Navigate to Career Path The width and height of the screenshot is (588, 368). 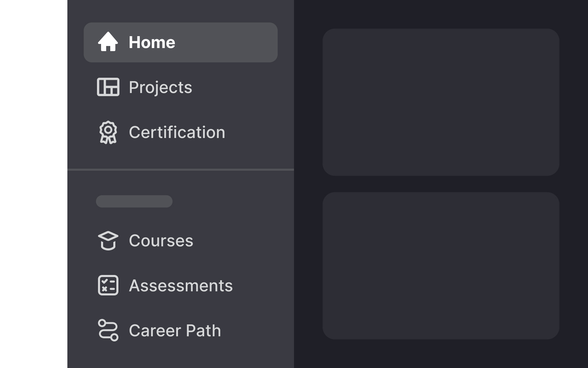(175, 330)
